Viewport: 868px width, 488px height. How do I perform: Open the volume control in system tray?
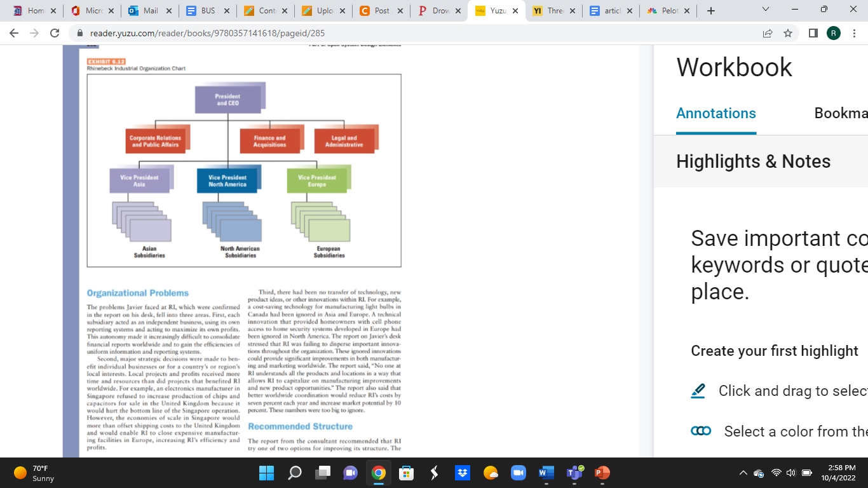pos(791,473)
